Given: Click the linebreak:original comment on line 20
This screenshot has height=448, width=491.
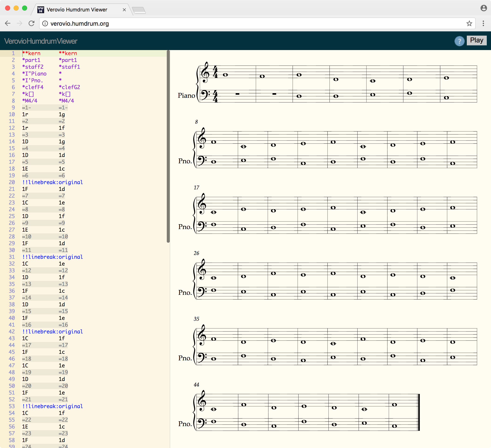Looking at the screenshot, I should pos(52,182).
